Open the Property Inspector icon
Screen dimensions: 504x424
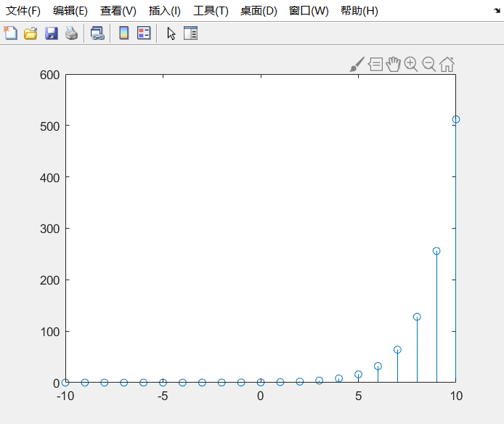click(x=190, y=33)
